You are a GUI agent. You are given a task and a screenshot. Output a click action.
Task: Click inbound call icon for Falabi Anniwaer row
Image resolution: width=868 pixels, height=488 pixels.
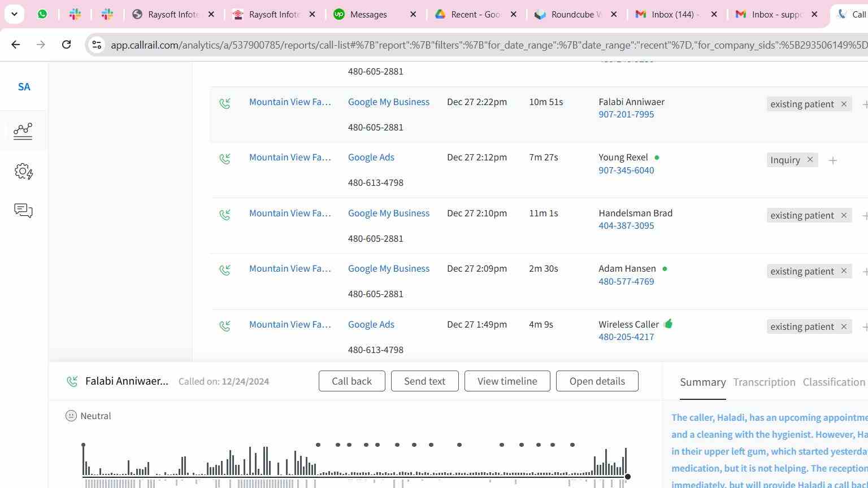click(225, 103)
